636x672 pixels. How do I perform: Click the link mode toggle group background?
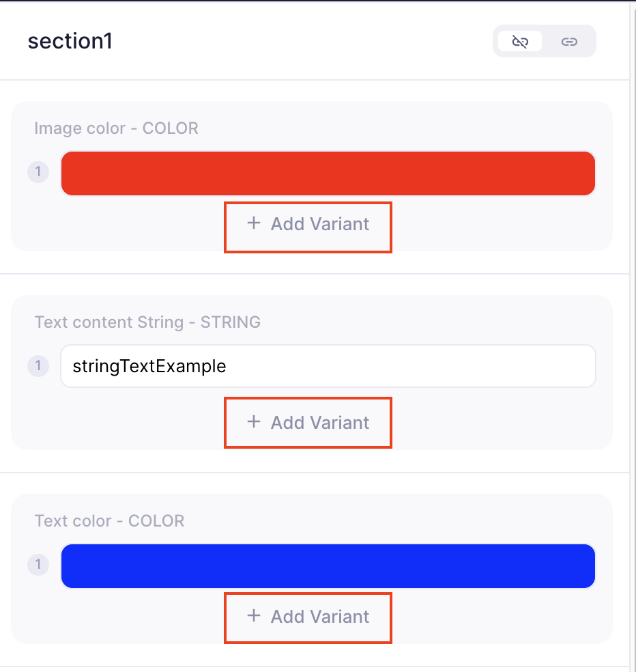click(x=545, y=41)
